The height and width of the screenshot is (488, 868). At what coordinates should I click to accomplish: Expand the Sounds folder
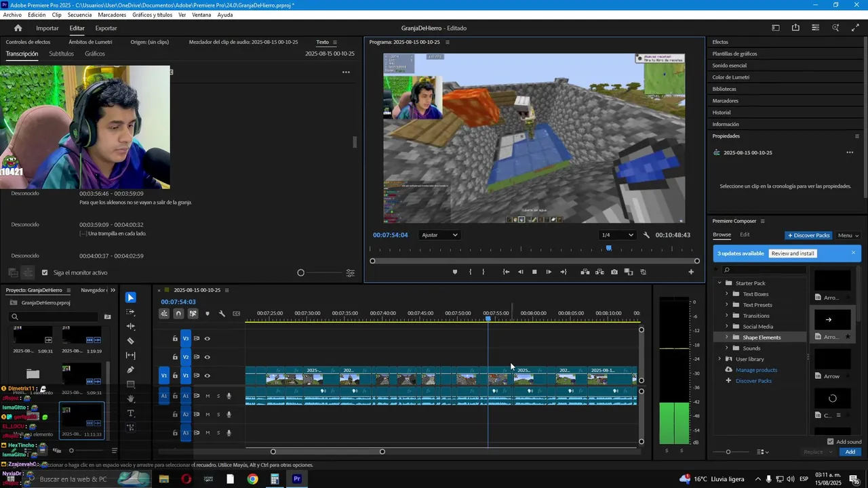click(x=727, y=348)
